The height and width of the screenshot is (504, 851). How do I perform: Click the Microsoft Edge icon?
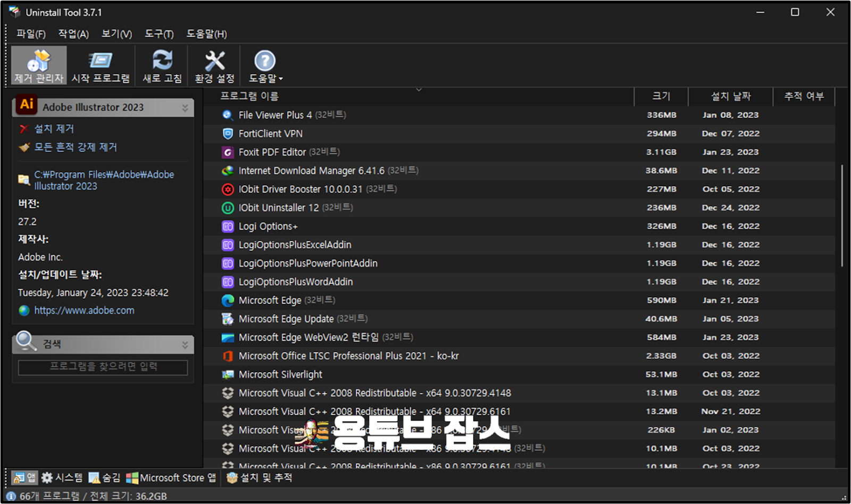(228, 300)
